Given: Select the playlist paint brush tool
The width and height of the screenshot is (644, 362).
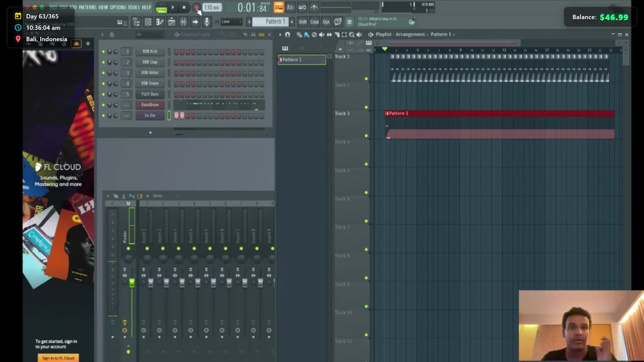Looking at the screenshot, I should [x=306, y=34].
